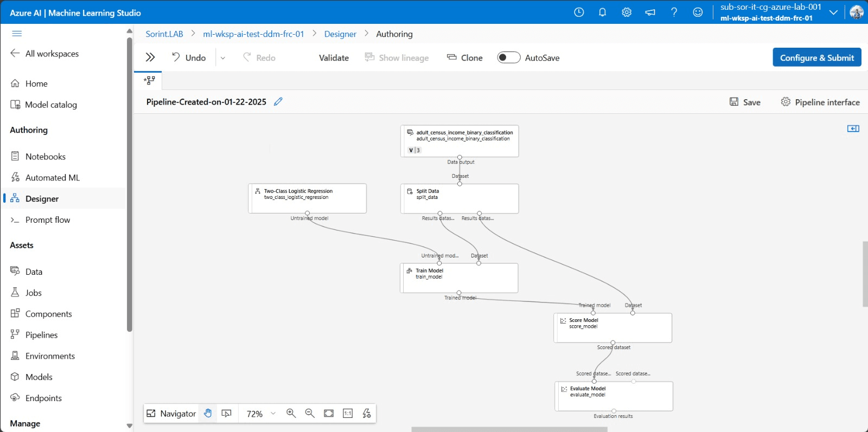Open the Undo history dropdown arrow
868x432 pixels.
pyautogui.click(x=223, y=58)
